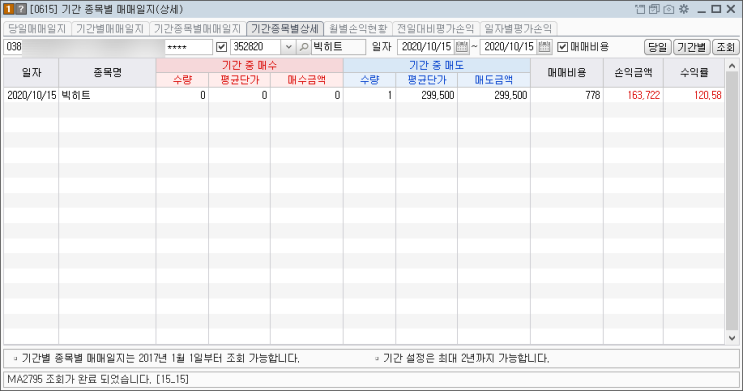Click the 매수금액 column header
743x391 pixels.
tap(307, 80)
